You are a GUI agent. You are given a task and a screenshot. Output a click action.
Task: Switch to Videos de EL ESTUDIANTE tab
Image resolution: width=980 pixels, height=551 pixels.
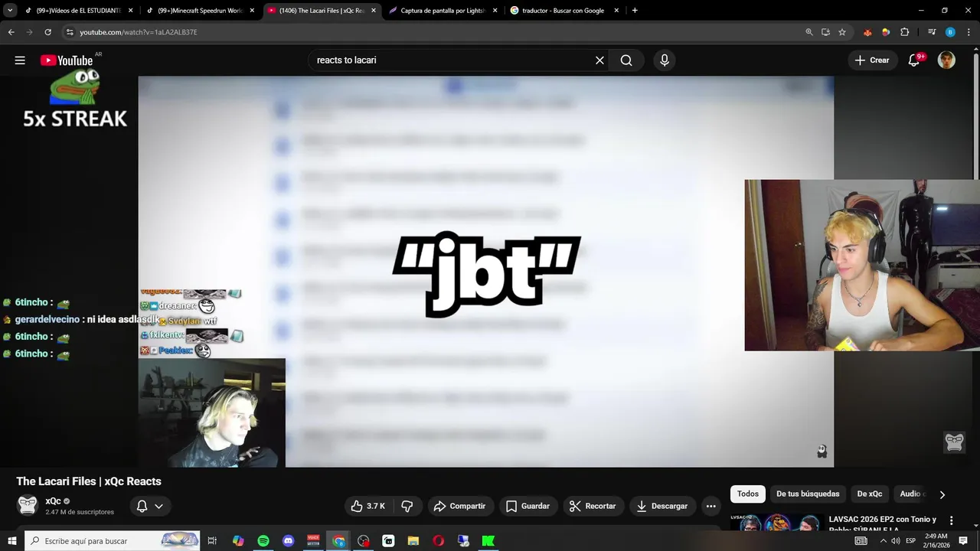[79, 11]
